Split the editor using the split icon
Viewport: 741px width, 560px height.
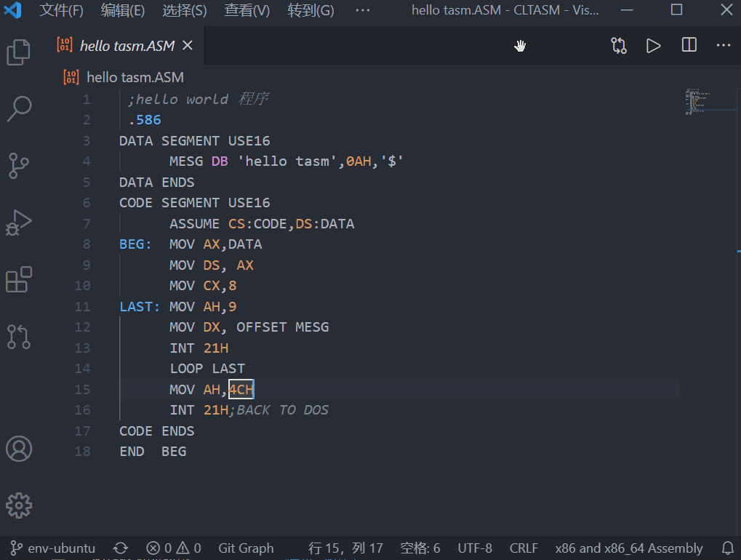[x=687, y=45]
